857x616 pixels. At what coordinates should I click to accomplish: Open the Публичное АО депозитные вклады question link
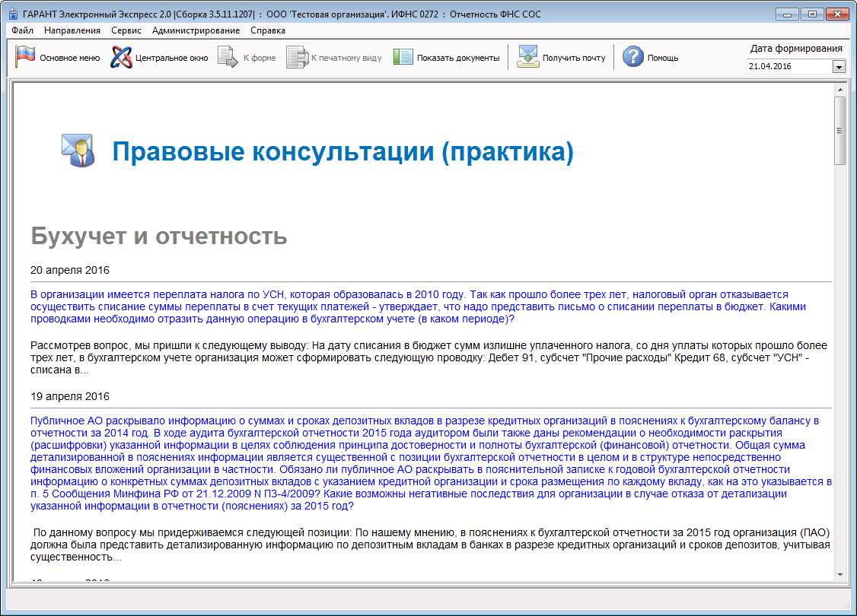tap(432, 464)
